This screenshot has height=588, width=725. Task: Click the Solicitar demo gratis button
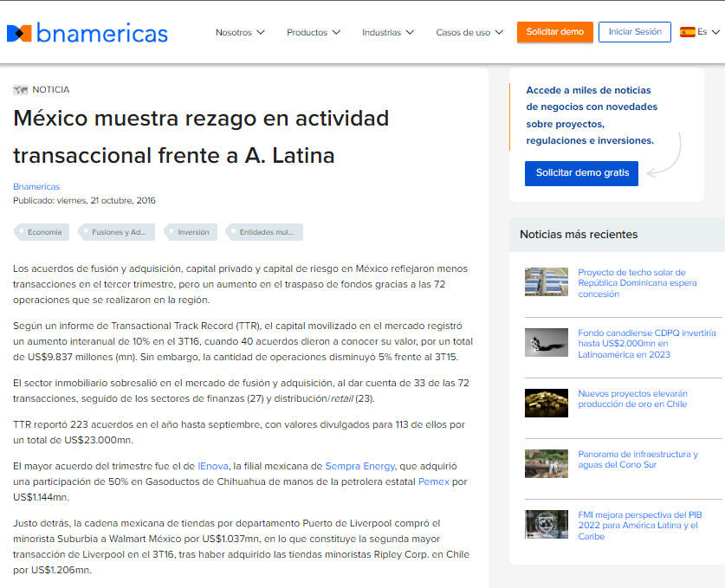tap(581, 173)
